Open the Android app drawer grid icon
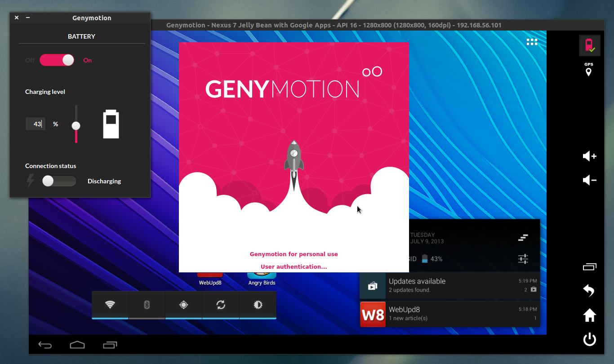Screen dimensions: 614x364 (x=532, y=42)
